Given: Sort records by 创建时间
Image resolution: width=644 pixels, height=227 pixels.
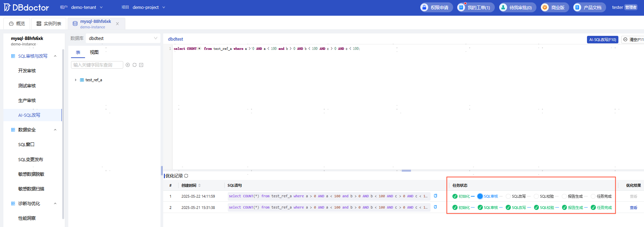Looking at the screenshot, I should pyautogui.click(x=199, y=185).
